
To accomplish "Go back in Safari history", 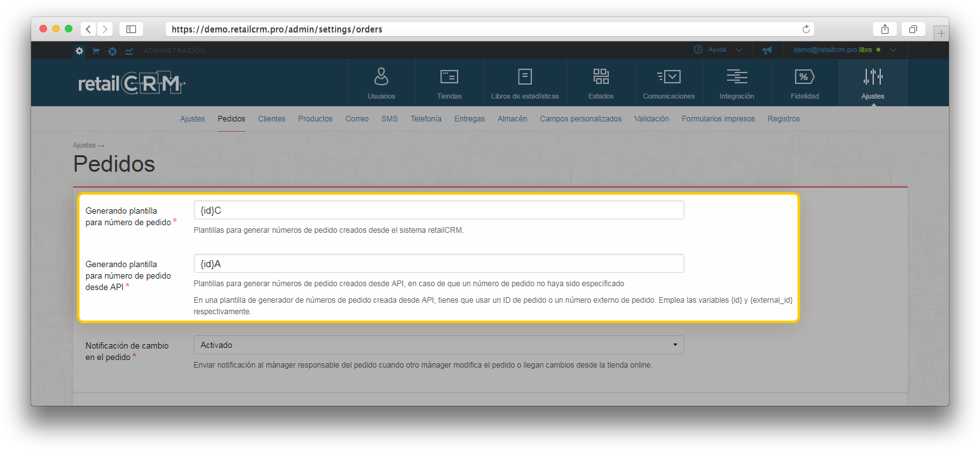I will pos(89,29).
